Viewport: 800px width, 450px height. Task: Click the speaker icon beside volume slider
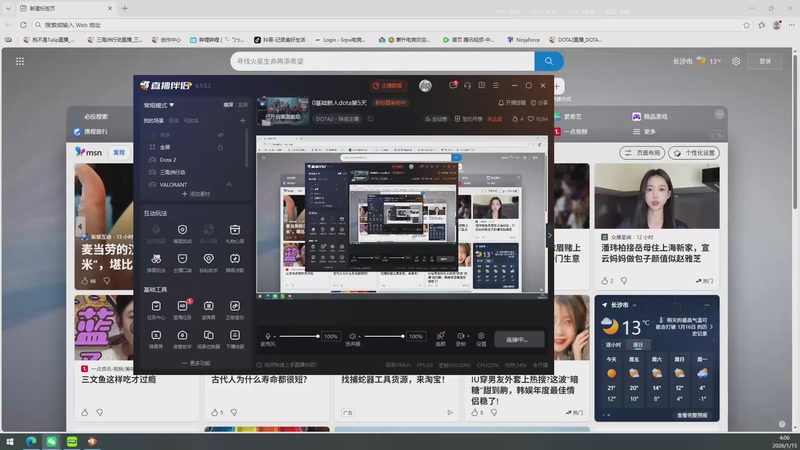[352, 336]
